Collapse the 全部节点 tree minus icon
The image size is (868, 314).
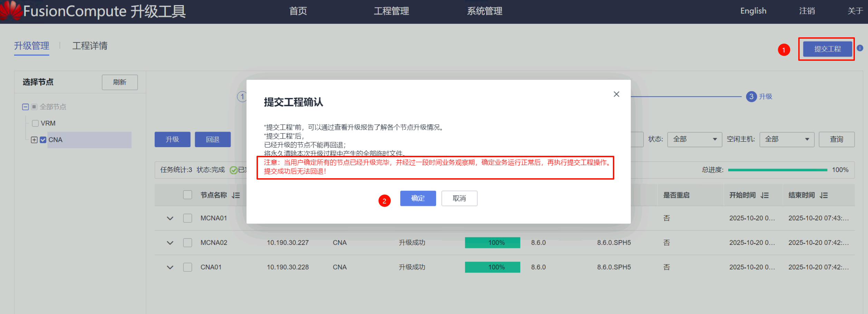(x=25, y=107)
